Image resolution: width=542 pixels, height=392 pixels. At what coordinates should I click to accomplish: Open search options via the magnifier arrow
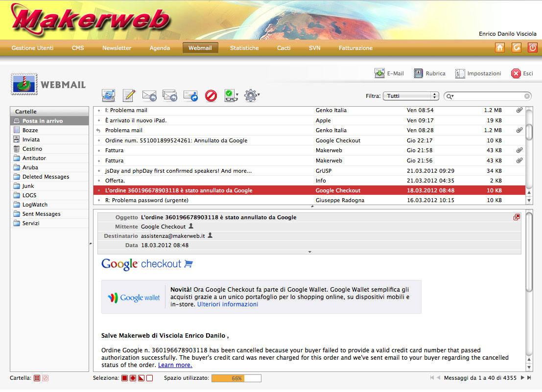tap(450, 96)
